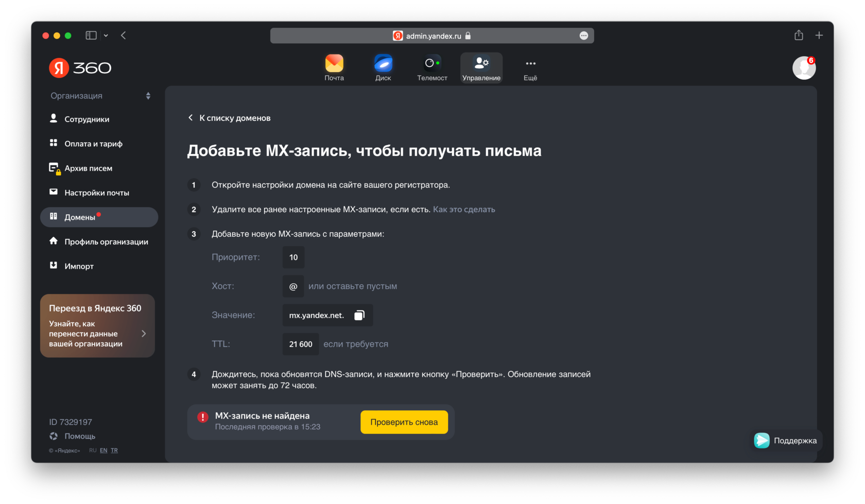The image size is (865, 504).
Task: Click the back chevron before К списку доменов
Action: click(191, 118)
